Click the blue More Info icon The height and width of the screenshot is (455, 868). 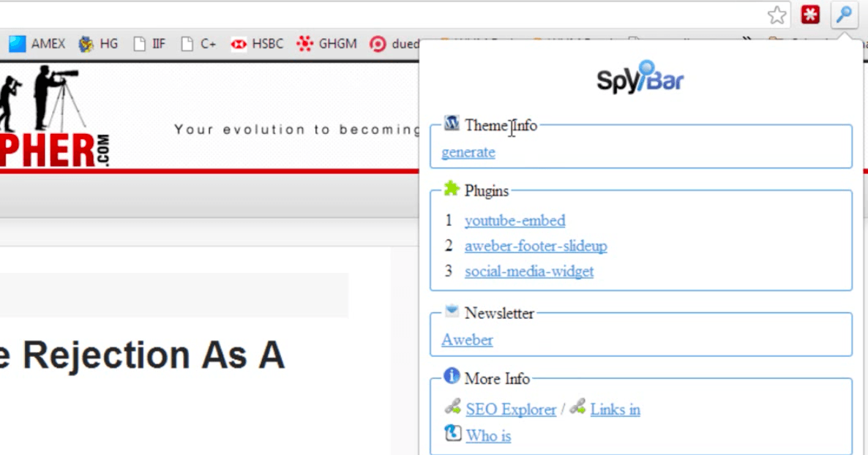click(452, 376)
